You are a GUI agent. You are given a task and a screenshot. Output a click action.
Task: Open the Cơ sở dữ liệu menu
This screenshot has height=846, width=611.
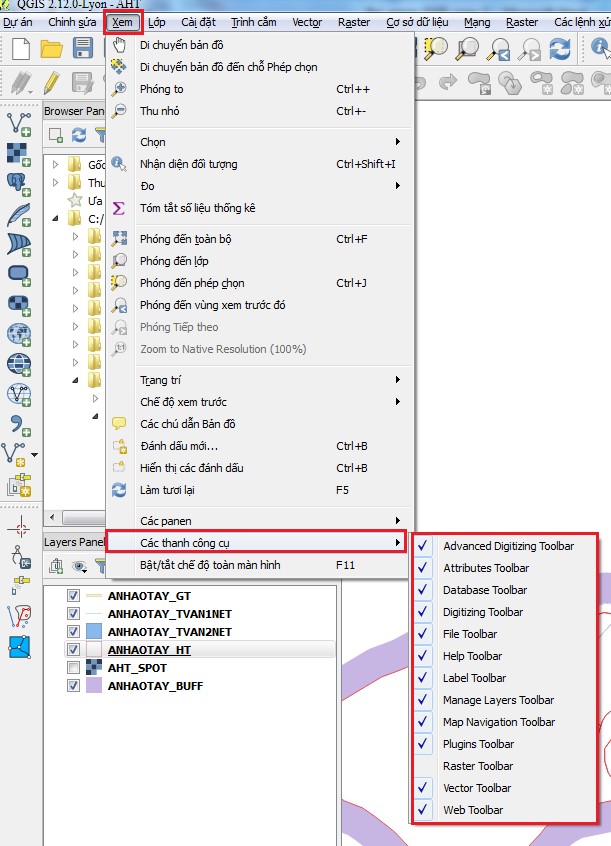[x=417, y=22]
